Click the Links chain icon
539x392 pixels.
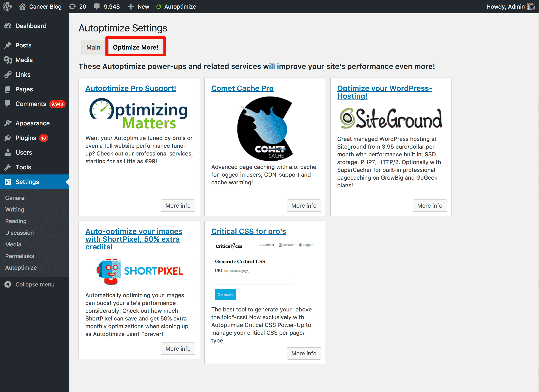(8, 75)
